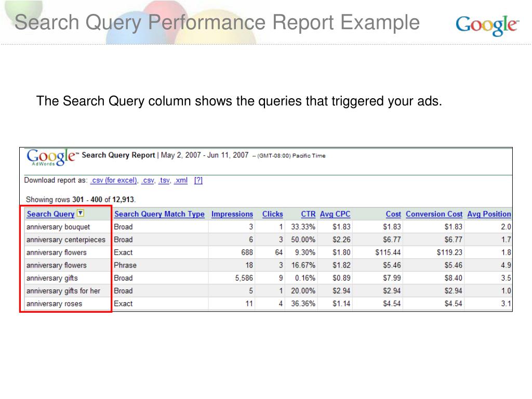
Task: Click the 0.16% CTR value
Action: [x=305, y=278]
